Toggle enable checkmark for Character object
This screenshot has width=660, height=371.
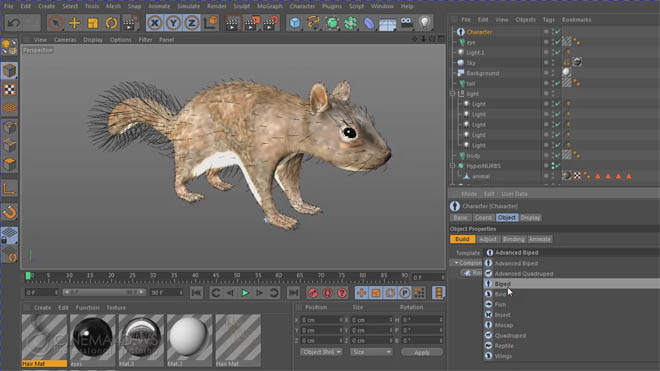[x=557, y=32]
